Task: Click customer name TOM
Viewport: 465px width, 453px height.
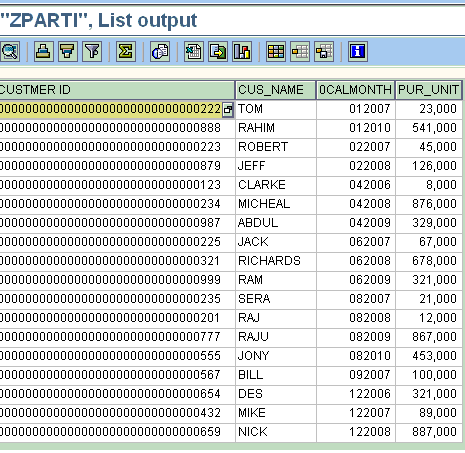Action: coord(250,109)
